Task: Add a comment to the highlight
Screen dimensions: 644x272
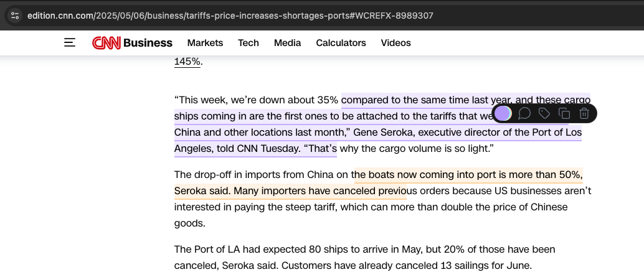Action: pyautogui.click(x=524, y=113)
